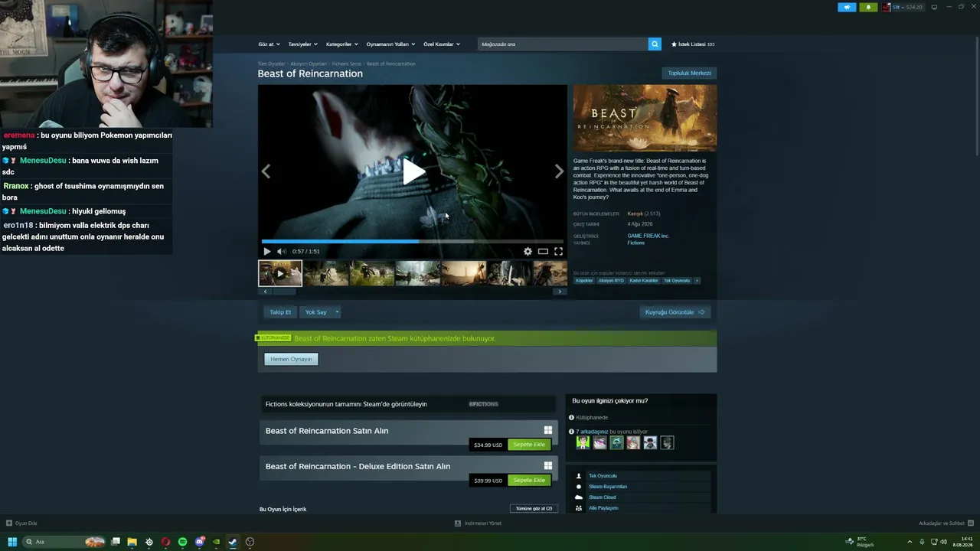This screenshot has width=980, height=551.
Task: Click 'Tümüne göz at (2)' button
Action: (x=534, y=509)
